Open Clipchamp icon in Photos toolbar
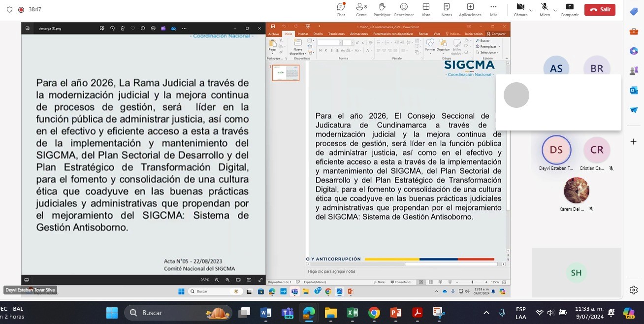 tap(163, 29)
